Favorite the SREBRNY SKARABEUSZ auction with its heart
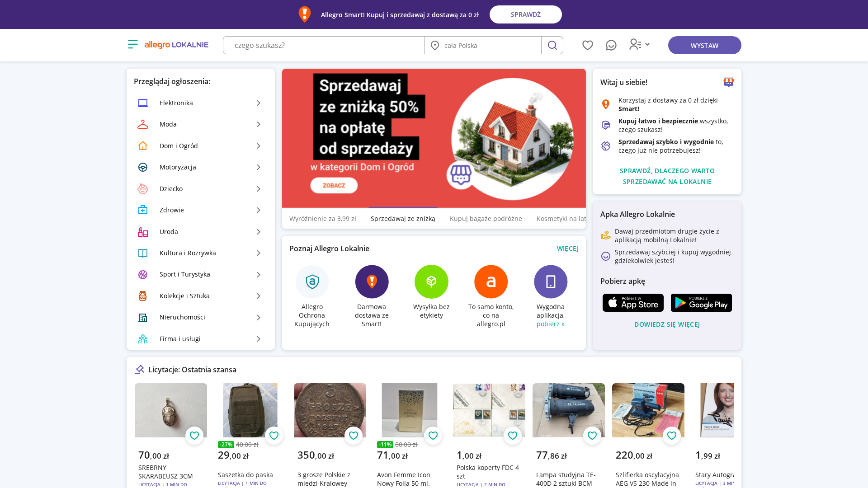The width and height of the screenshot is (868, 488). point(194,436)
